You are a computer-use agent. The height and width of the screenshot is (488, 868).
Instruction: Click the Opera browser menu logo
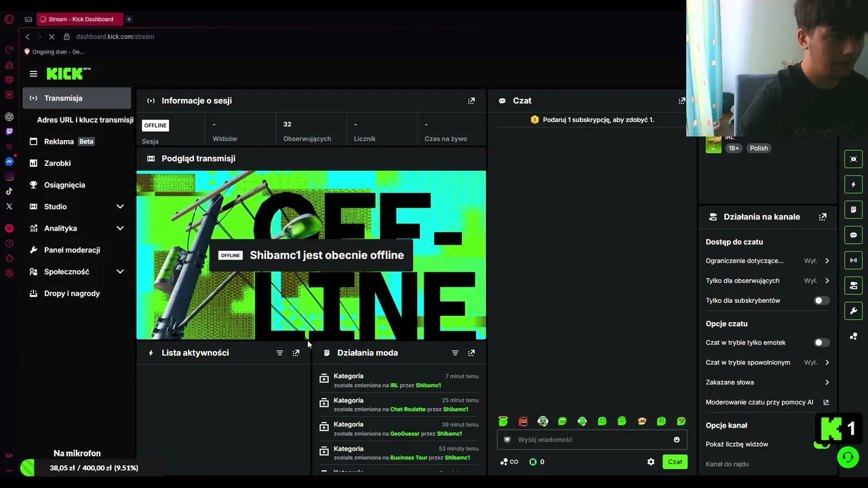(x=9, y=19)
